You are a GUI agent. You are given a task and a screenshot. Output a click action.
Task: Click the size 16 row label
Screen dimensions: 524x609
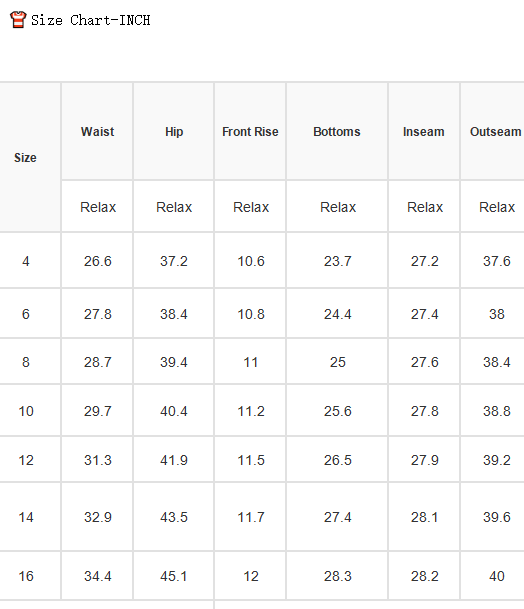tap(26, 576)
